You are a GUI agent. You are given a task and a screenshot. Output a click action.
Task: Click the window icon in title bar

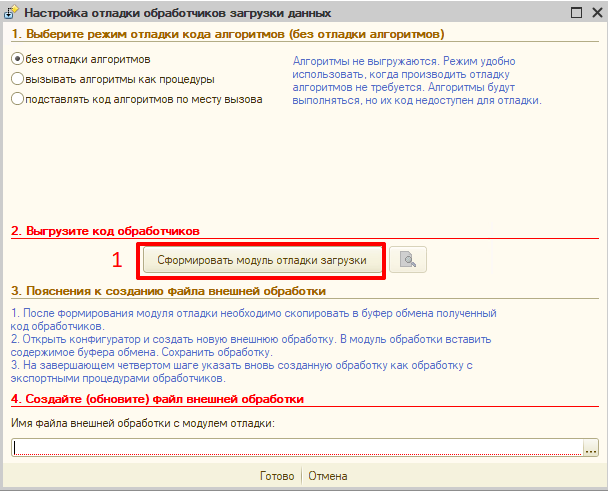tap(11, 12)
